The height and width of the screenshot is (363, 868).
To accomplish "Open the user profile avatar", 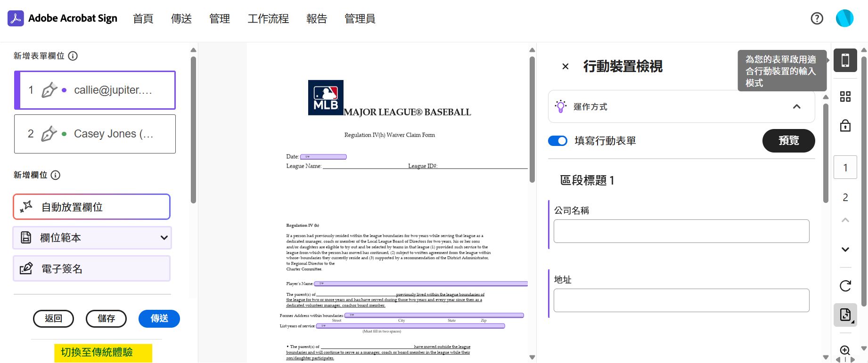I will pos(844,18).
